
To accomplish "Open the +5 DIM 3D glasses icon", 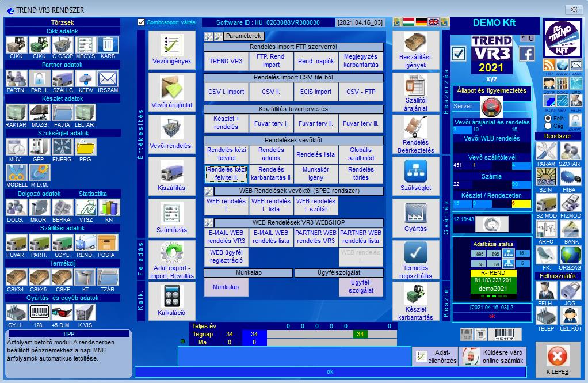I will pyautogui.click(x=62, y=312).
